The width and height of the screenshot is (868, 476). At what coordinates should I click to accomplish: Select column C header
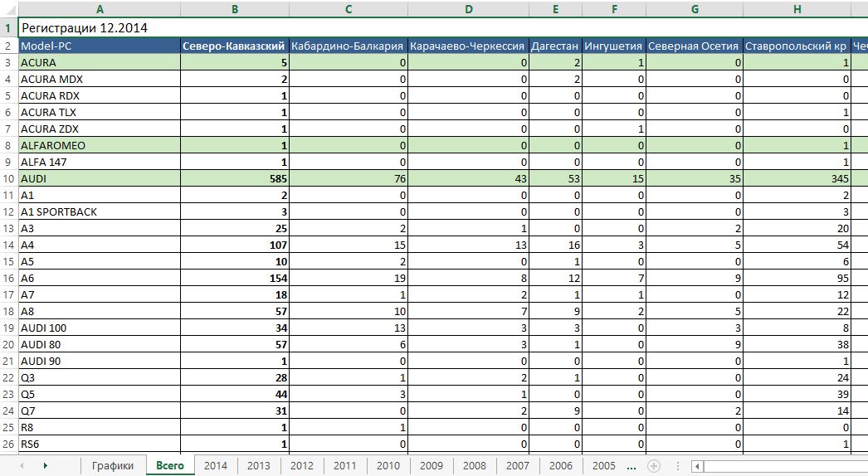(x=349, y=9)
